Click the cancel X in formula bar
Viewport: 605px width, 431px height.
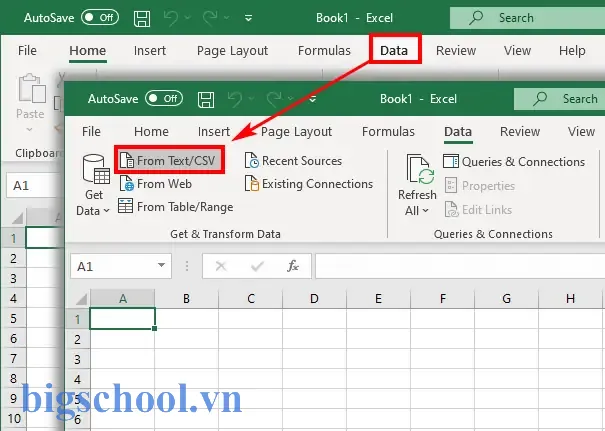[221, 266]
